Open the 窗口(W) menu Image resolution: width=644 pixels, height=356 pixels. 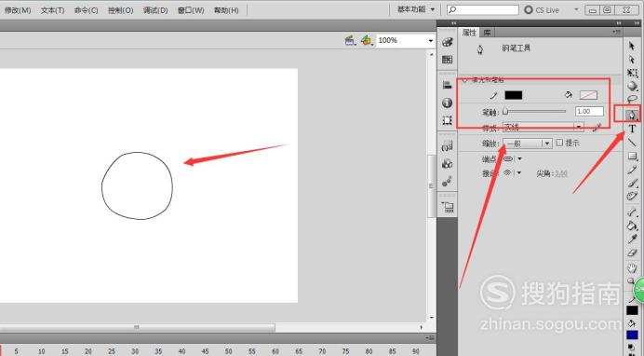[191, 10]
